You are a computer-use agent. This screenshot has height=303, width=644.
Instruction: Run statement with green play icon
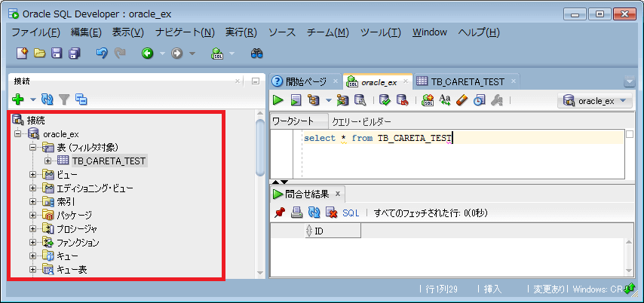click(279, 99)
